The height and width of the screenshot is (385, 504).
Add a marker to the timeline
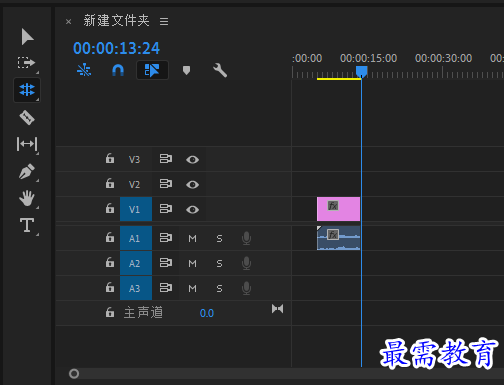pyautogui.click(x=186, y=70)
